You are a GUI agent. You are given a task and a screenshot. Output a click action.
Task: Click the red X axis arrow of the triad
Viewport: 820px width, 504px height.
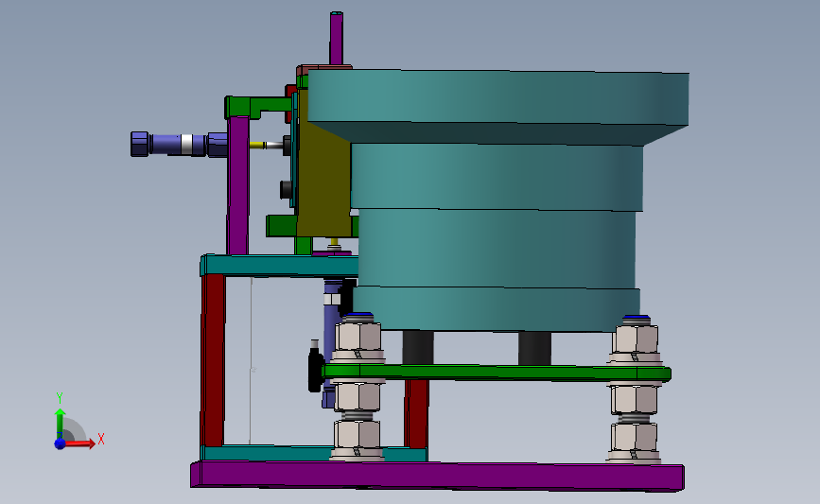coord(81,443)
